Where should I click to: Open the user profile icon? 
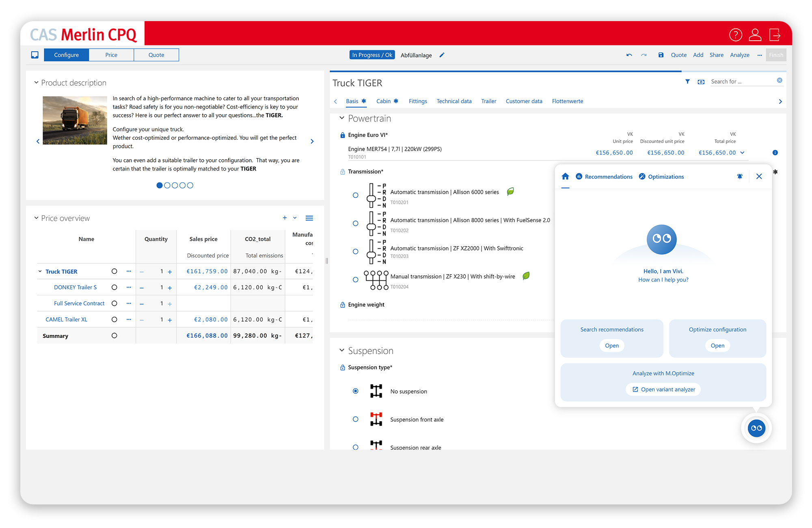[x=755, y=35]
